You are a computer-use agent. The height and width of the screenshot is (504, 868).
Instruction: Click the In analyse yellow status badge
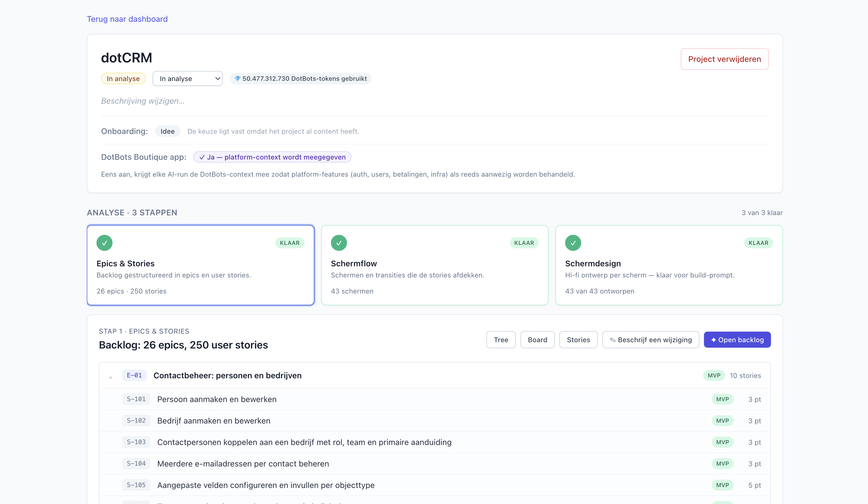(123, 78)
